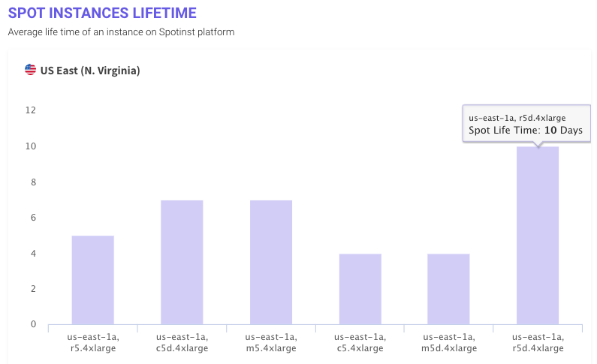Click the US flag icon
597x364 pixels.
pos(31,71)
